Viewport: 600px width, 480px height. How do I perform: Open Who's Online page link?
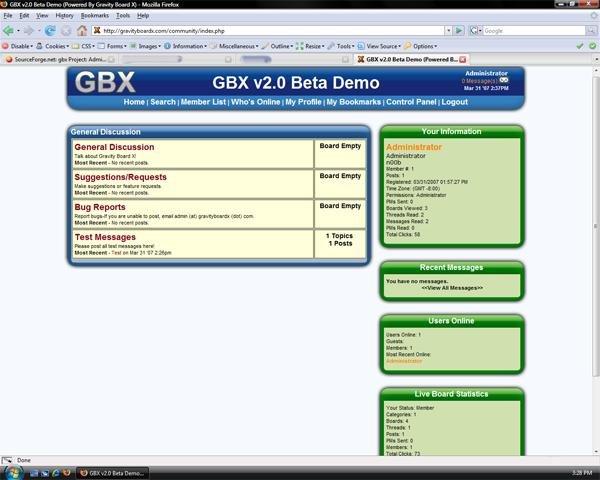(x=256, y=102)
